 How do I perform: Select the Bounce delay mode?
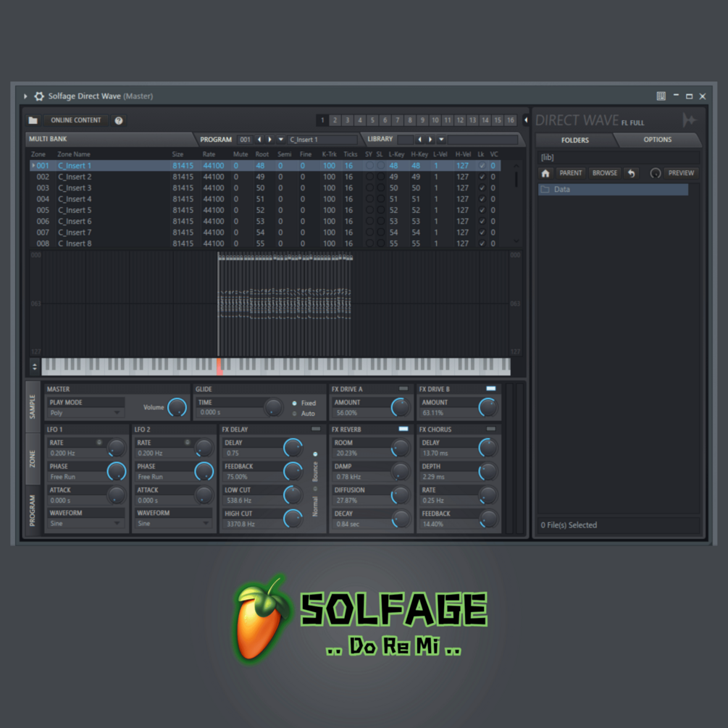(x=315, y=466)
